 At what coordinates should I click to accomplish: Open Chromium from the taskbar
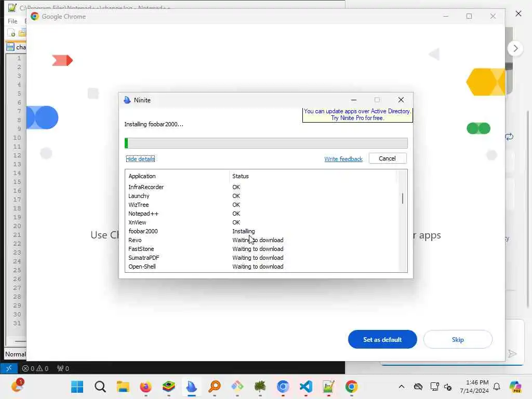click(283, 387)
